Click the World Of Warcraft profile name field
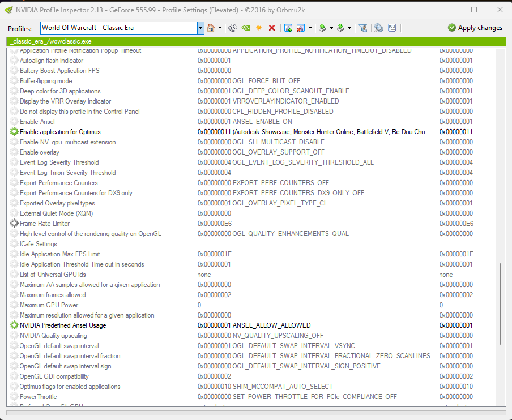 pyautogui.click(x=119, y=28)
